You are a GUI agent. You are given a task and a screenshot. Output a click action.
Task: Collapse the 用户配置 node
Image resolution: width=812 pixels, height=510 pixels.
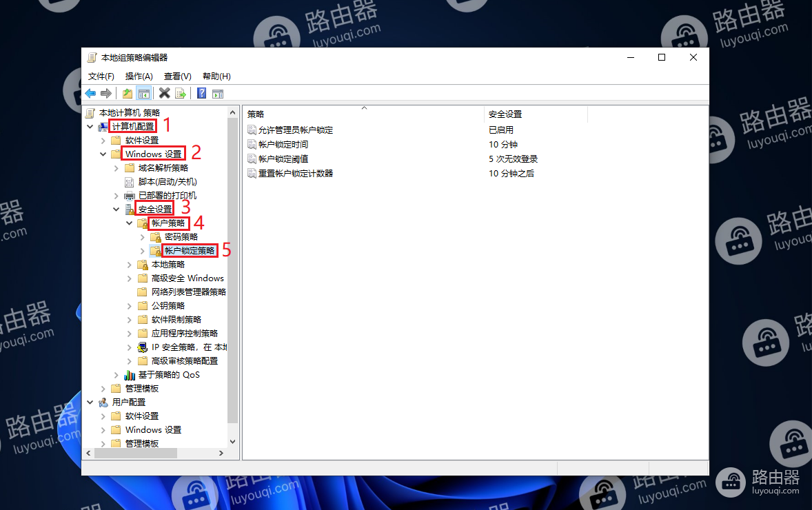(90, 402)
